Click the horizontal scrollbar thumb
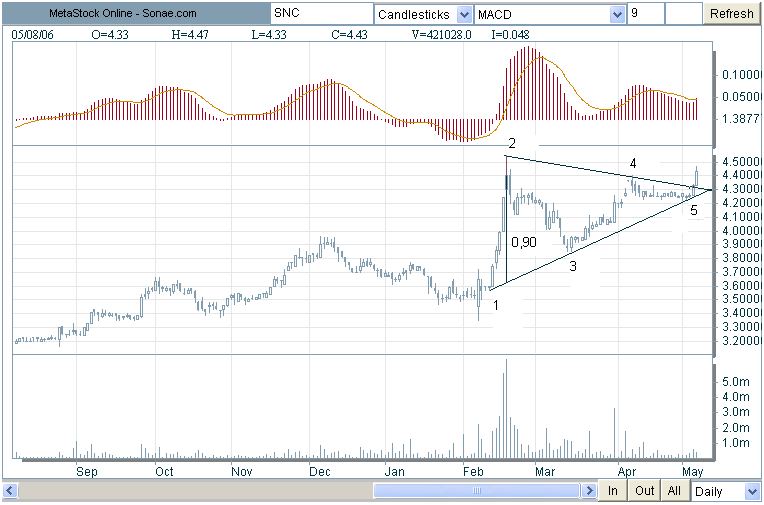Screen dimensions: 764x505 click(x=477, y=490)
